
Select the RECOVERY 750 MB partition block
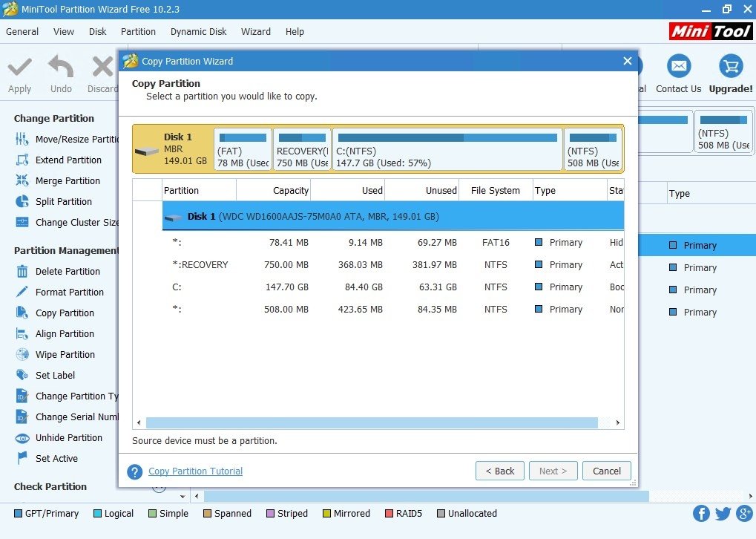pos(302,149)
